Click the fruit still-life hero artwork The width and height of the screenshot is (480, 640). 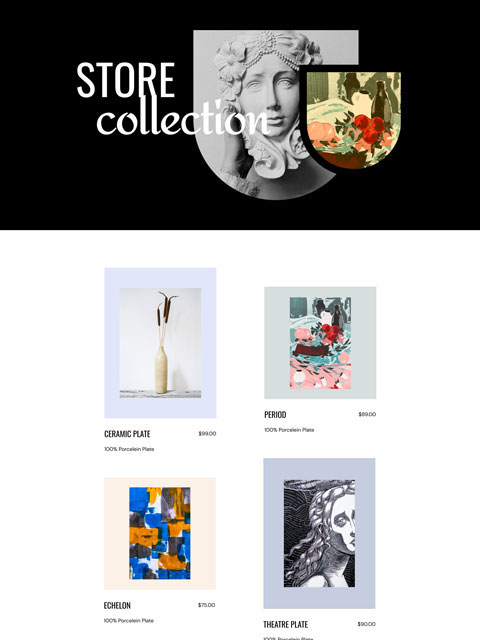pyautogui.click(x=354, y=120)
